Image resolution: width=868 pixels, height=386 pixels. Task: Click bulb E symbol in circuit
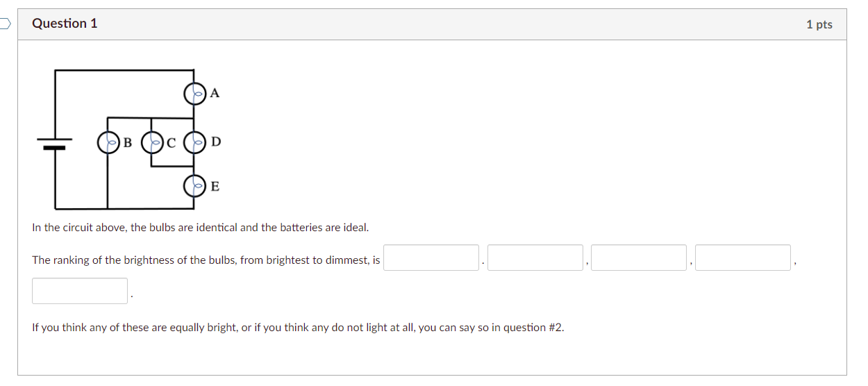point(196,185)
